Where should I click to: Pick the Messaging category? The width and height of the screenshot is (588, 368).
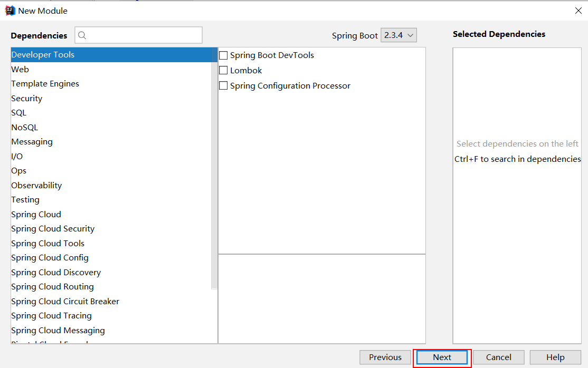112,142
